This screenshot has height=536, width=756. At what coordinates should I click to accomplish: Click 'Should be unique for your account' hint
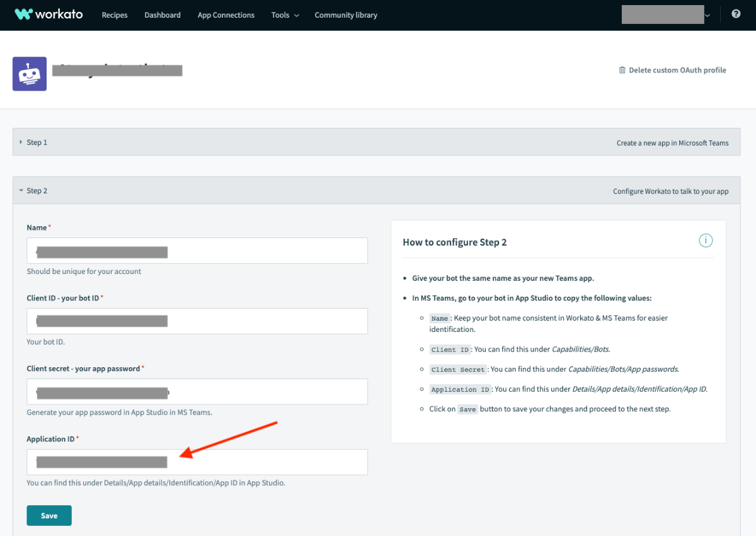pos(84,271)
